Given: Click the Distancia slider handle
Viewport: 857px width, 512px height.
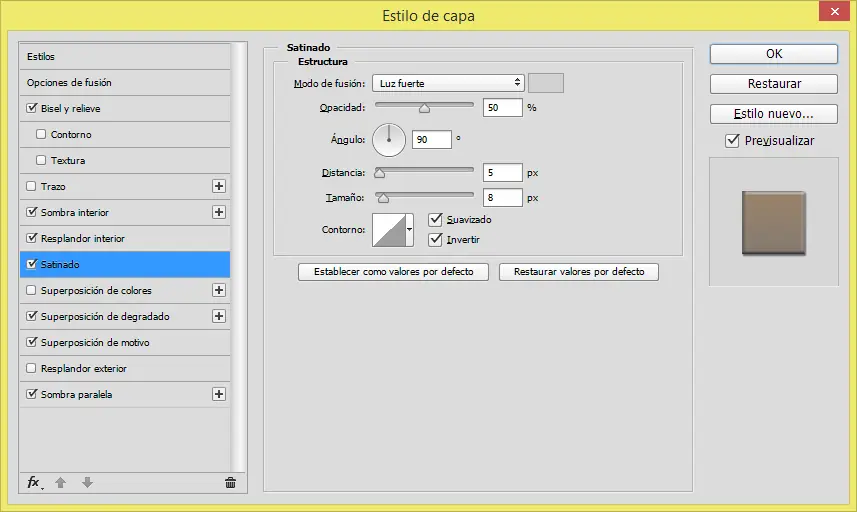Looking at the screenshot, I should (x=379, y=173).
